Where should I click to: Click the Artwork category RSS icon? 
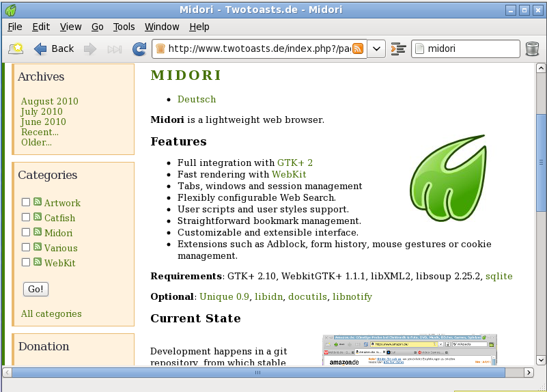38,202
